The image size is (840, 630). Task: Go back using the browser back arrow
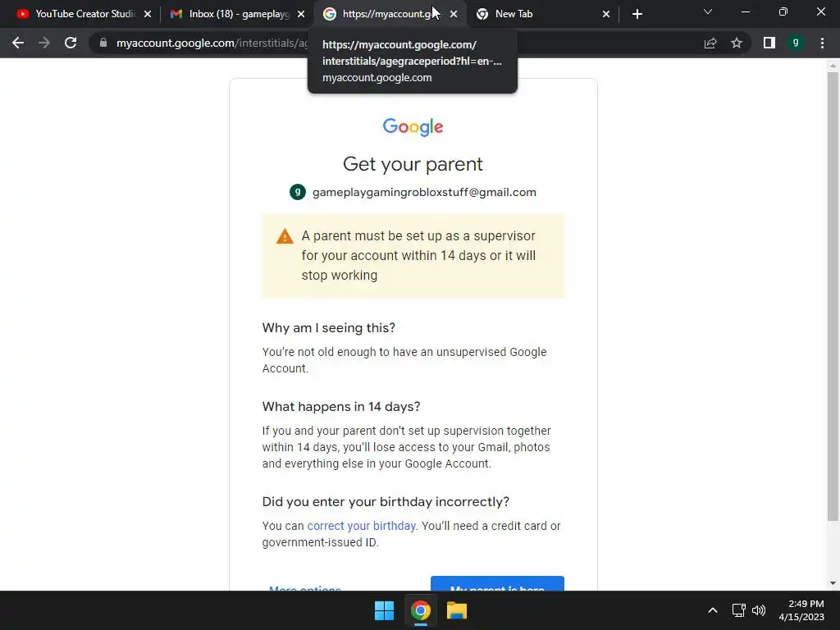(x=18, y=43)
